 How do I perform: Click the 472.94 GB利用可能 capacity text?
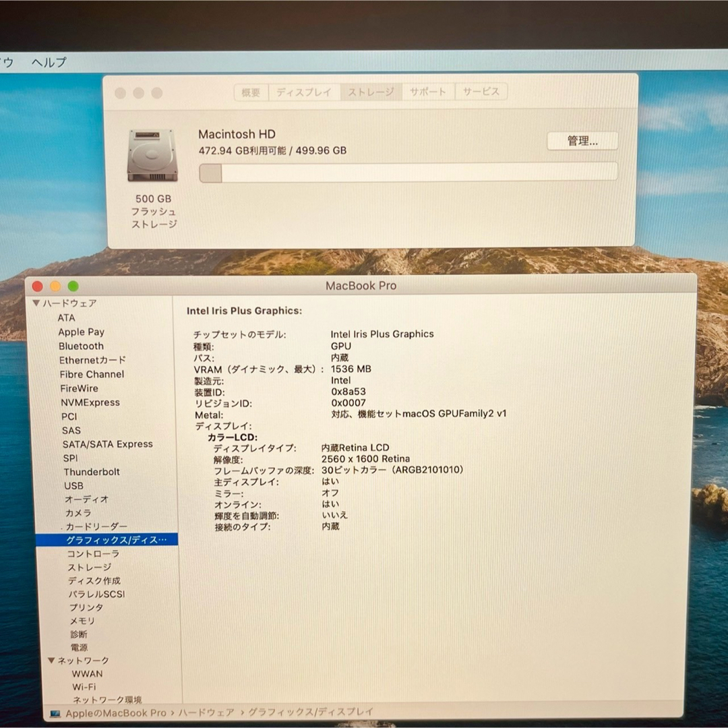(x=242, y=150)
